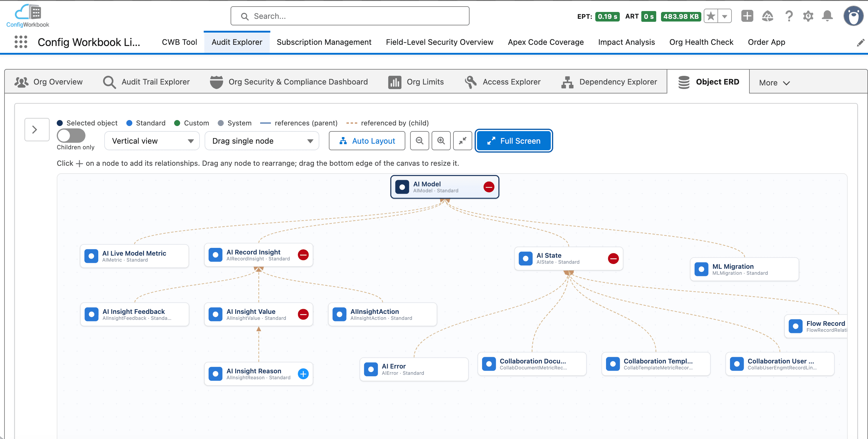Image resolution: width=868 pixels, height=439 pixels.
Task: Click the favorites star icon
Action: pos(711,16)
